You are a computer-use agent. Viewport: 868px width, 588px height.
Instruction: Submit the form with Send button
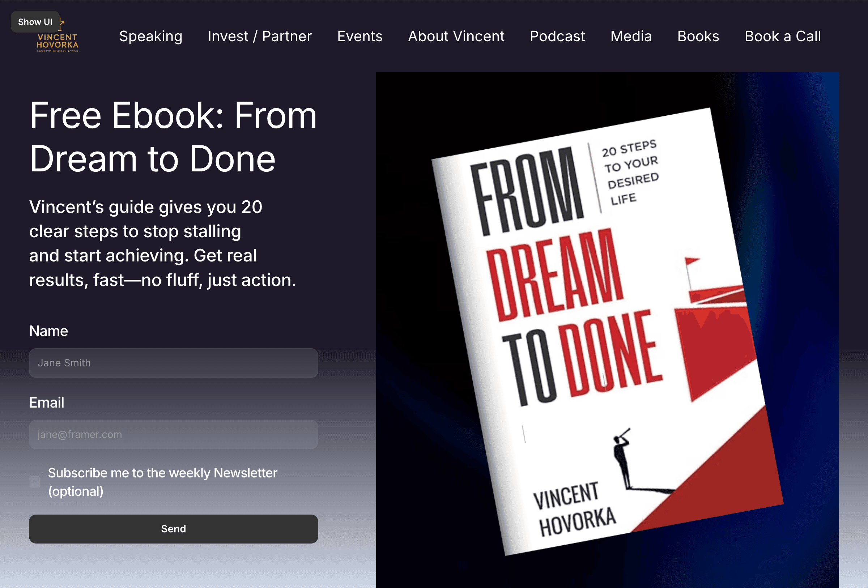[174, 529]
